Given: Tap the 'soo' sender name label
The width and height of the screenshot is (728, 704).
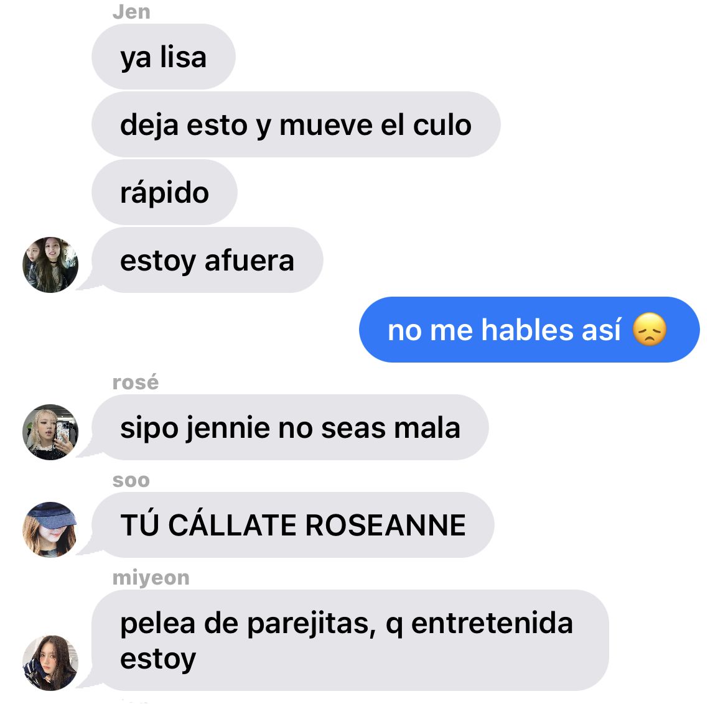Looking at the screenshot, I should click(x=131, y=480).
